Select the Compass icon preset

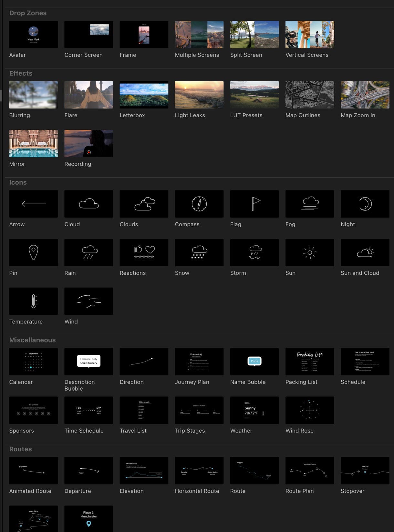coord(199,204)
